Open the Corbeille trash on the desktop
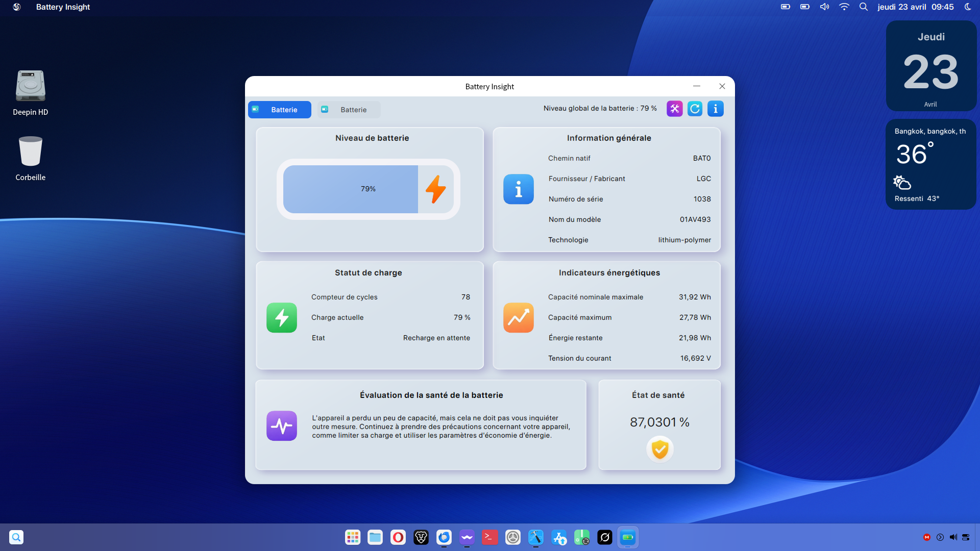 pyautogui.click(x=31, y=159)
